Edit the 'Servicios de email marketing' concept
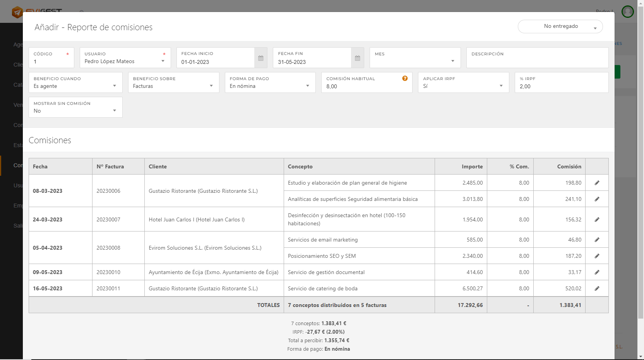 [597, 239]
